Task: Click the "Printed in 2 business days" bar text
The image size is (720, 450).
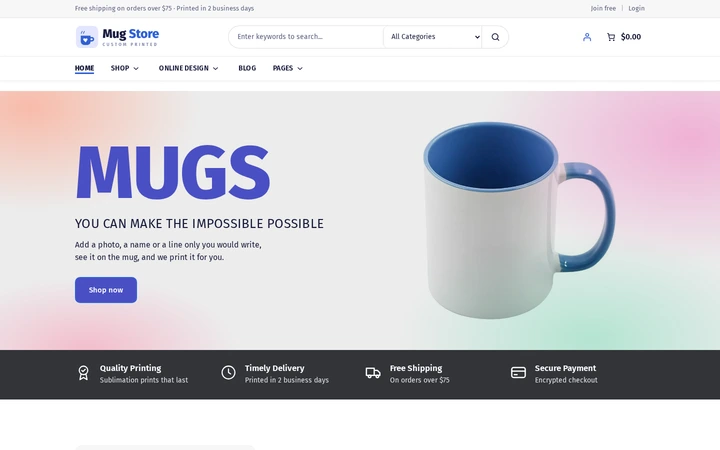Action: (x=287, y=380)
